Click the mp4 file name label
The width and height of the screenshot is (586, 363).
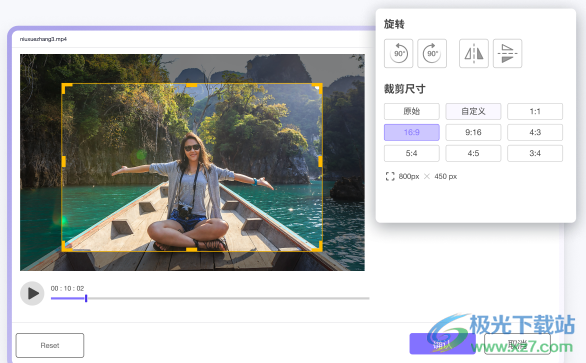(43, 39)
